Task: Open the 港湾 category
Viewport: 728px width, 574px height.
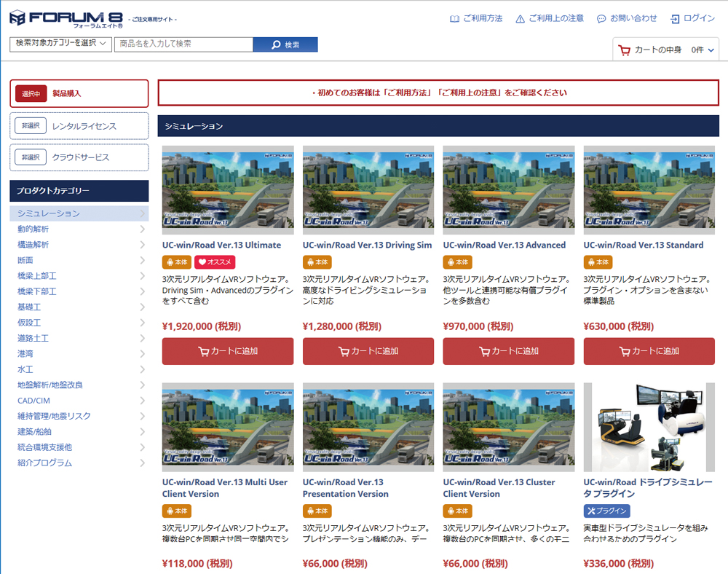Action: point(79,354)
